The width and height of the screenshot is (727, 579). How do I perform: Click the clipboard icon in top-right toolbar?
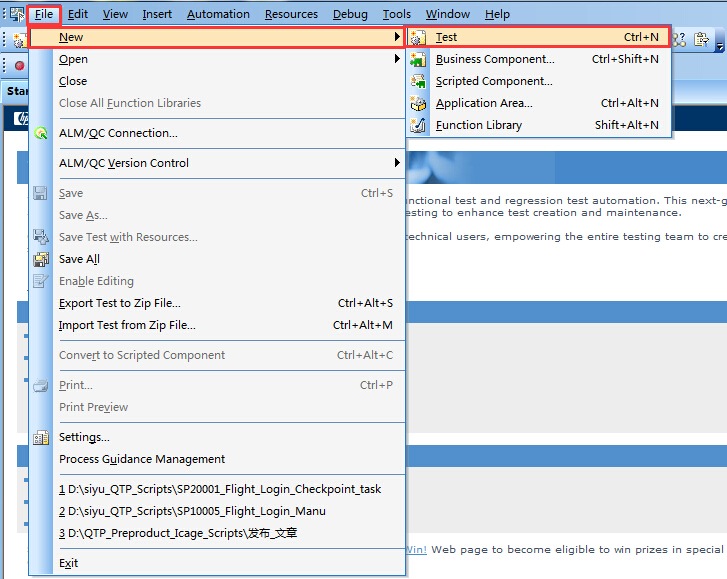(x=701, y=39)
